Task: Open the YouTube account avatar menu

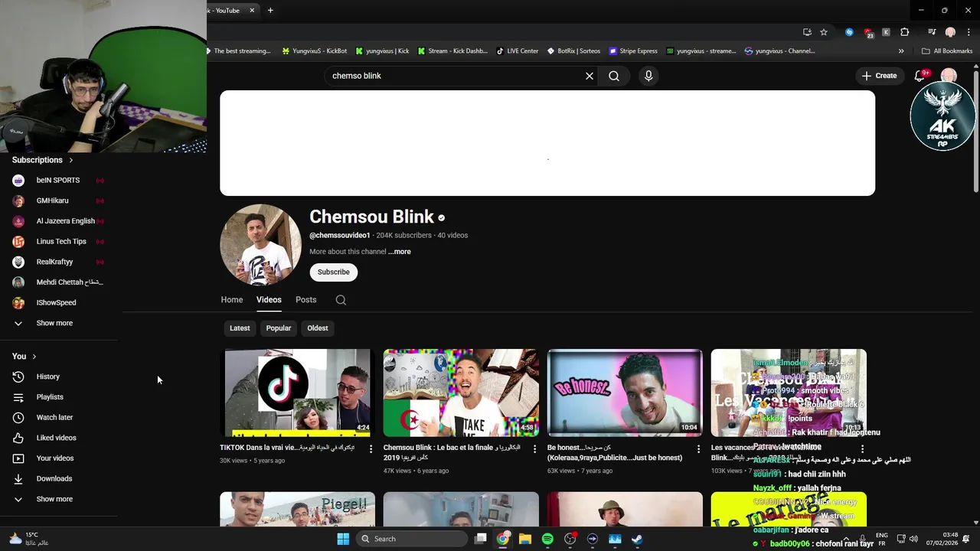Action: point(949,76)
